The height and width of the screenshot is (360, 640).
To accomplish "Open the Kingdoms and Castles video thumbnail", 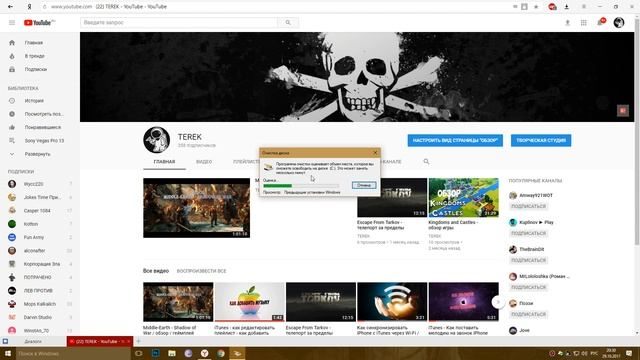I will tap(463, 198).
